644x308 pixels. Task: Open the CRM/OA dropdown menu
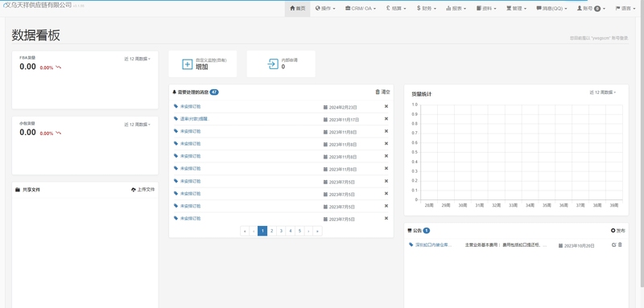coord(361,8)
